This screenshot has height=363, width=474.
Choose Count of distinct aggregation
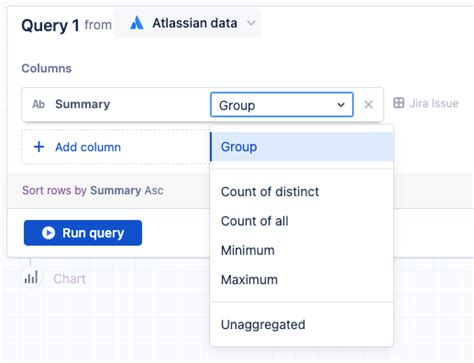click(302, 192)
